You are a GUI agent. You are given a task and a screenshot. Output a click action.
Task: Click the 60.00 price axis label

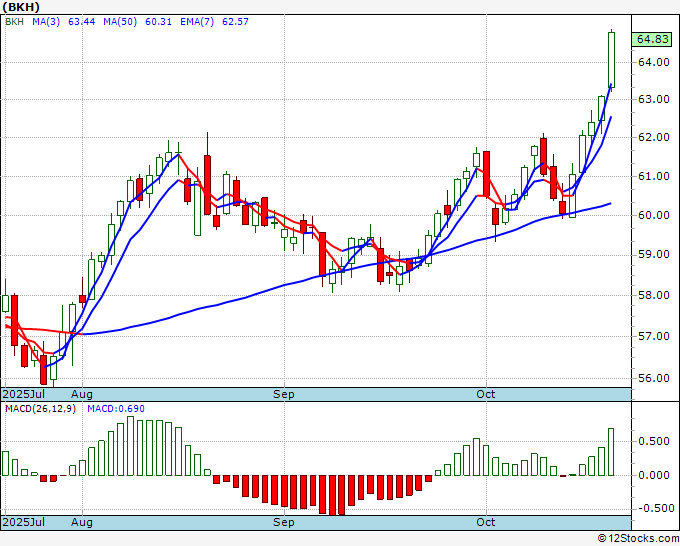point(654,216)
